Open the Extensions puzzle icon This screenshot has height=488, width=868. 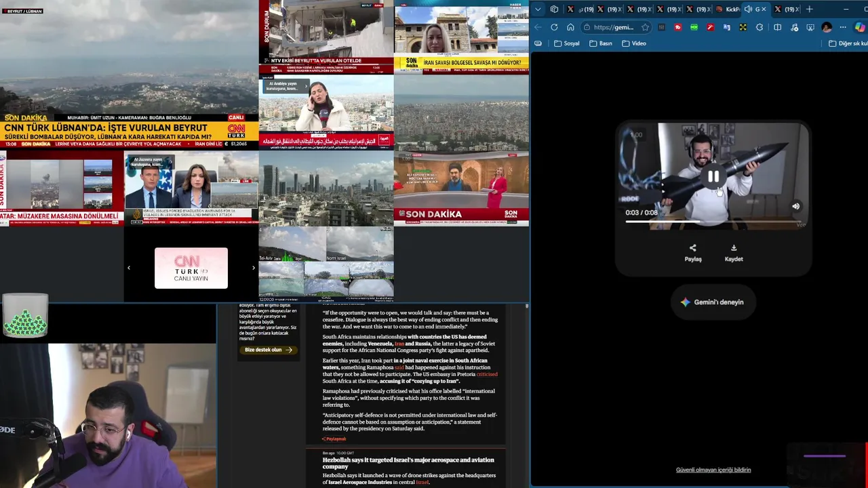[x=759, y=27]
